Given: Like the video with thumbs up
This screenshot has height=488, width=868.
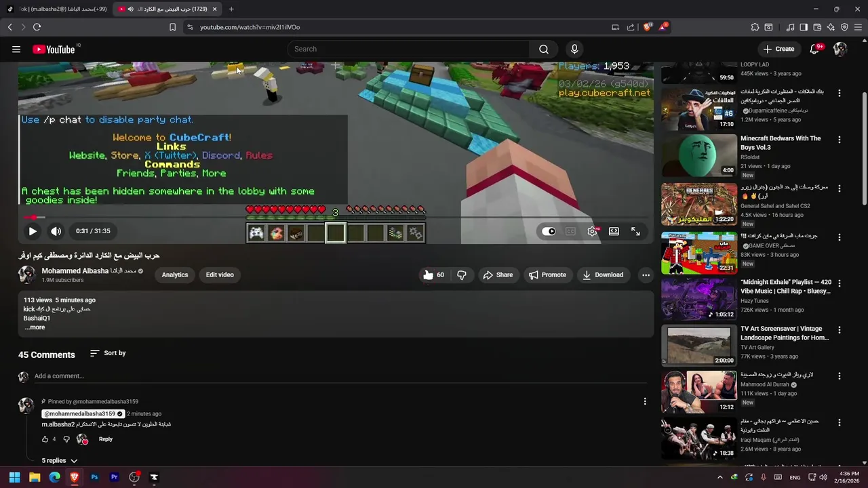Looking at the screenshot, I should (433, 274).
